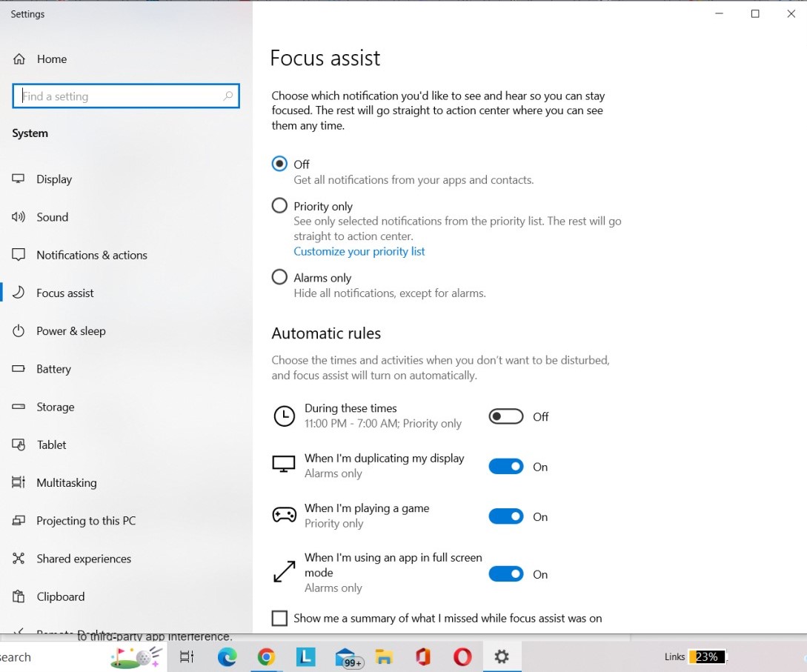Open Power & sleep settings
The height and width of the screenshot is (672, 807).
click(71, 331)
